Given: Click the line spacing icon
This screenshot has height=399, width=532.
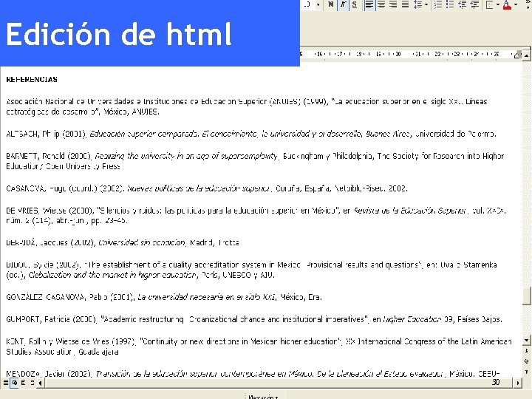Looking at the screenshot, I should (x=417, y=4).
